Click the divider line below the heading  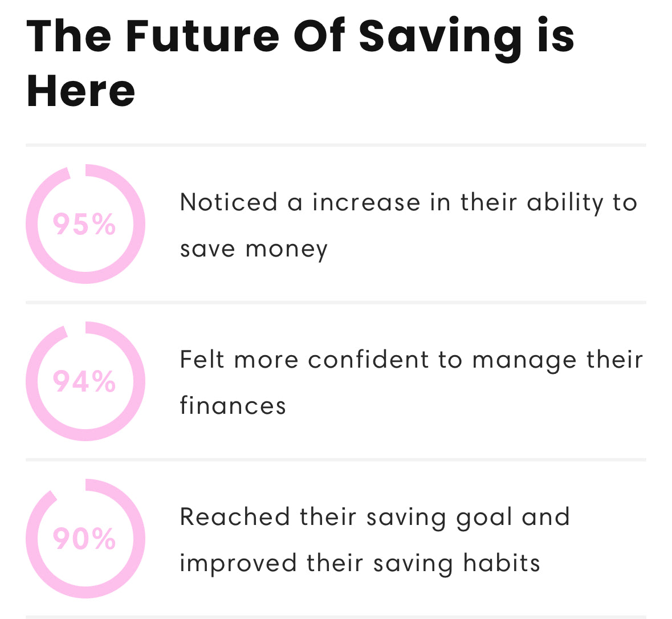pos(336,145)
